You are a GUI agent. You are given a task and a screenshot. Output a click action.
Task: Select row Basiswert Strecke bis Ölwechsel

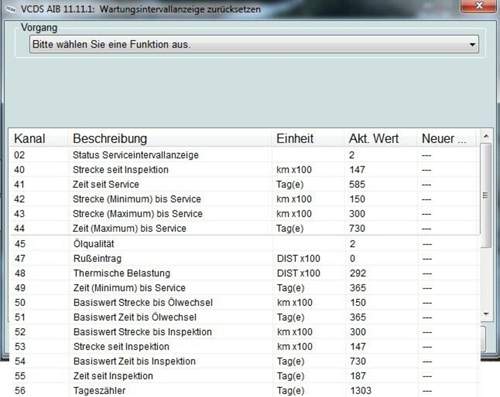[x=245, y=302]
